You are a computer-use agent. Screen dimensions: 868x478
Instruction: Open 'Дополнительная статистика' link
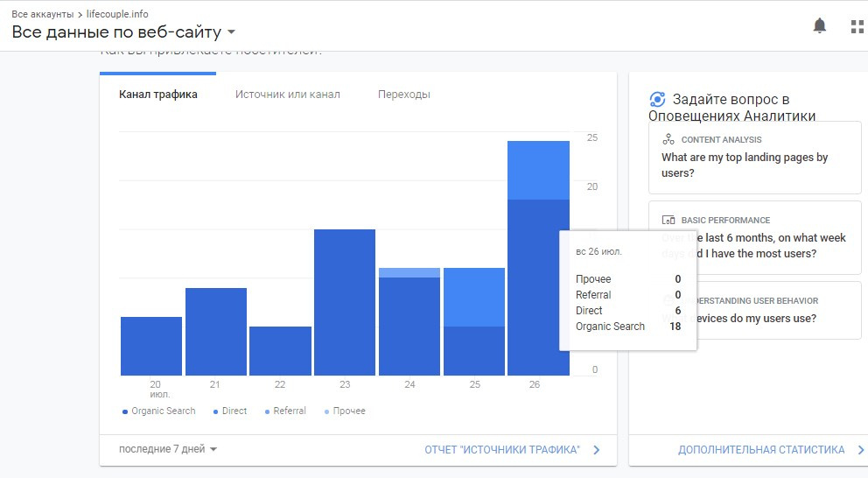760,450
